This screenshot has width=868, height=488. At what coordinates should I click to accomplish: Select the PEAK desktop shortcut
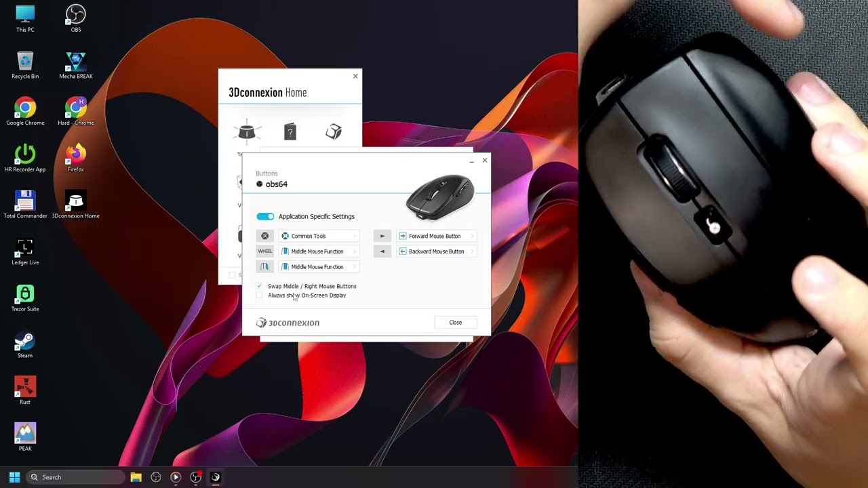pyautogui.click(x=25, y=438)
